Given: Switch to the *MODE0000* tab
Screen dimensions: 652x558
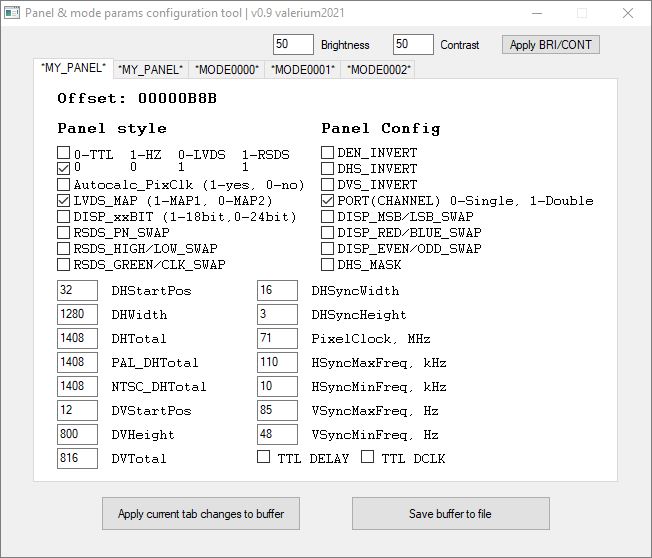Looking at the screenshot, I should 227,70.
